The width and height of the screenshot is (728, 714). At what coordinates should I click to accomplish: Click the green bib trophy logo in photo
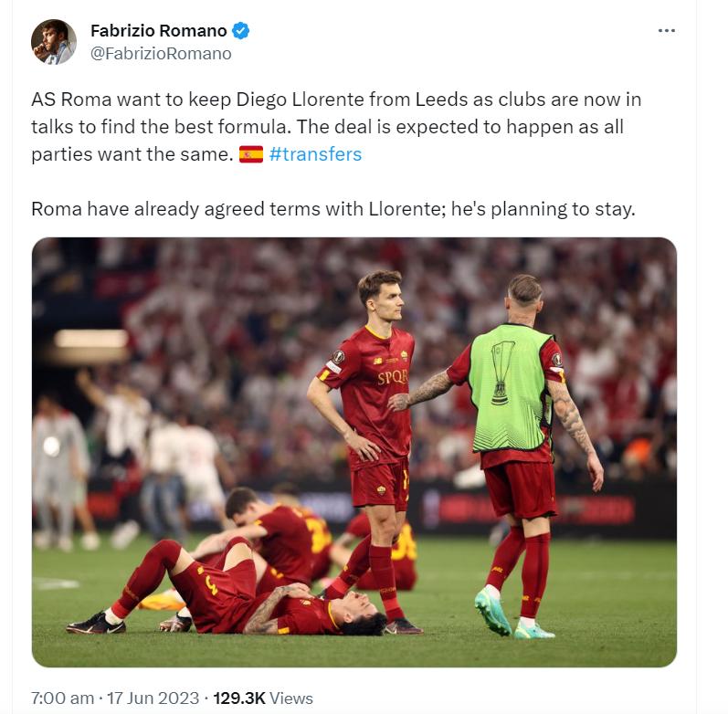[502, 373]
